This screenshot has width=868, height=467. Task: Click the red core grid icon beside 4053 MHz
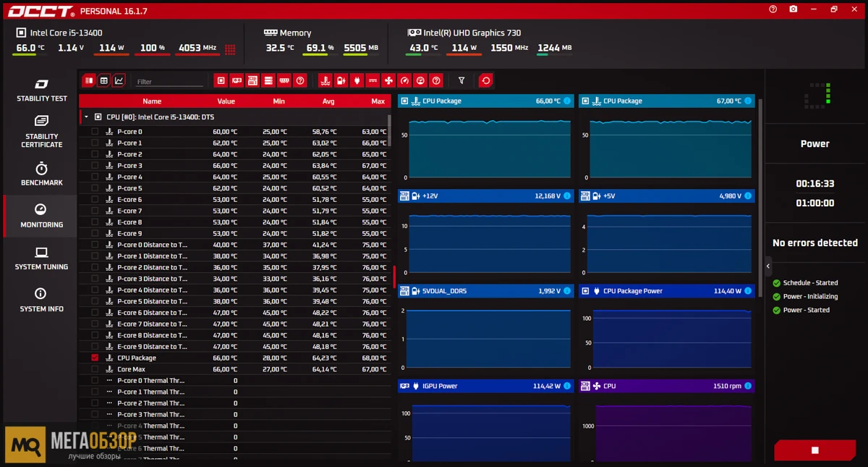click(230, 49)
